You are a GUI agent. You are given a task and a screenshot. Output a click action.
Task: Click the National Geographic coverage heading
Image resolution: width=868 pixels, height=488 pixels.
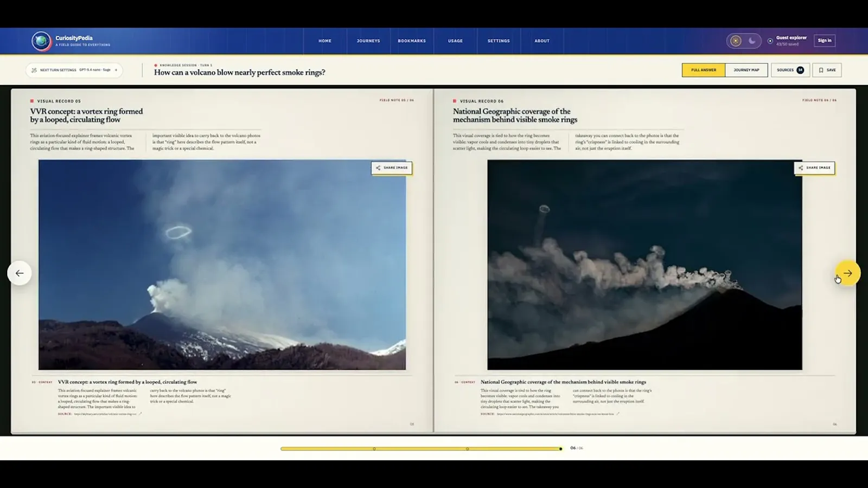515,115
